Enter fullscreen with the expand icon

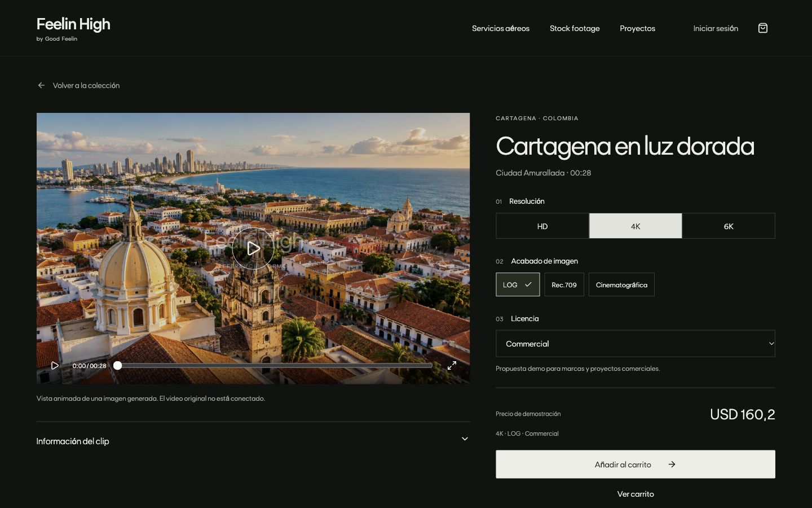(452, 366)
